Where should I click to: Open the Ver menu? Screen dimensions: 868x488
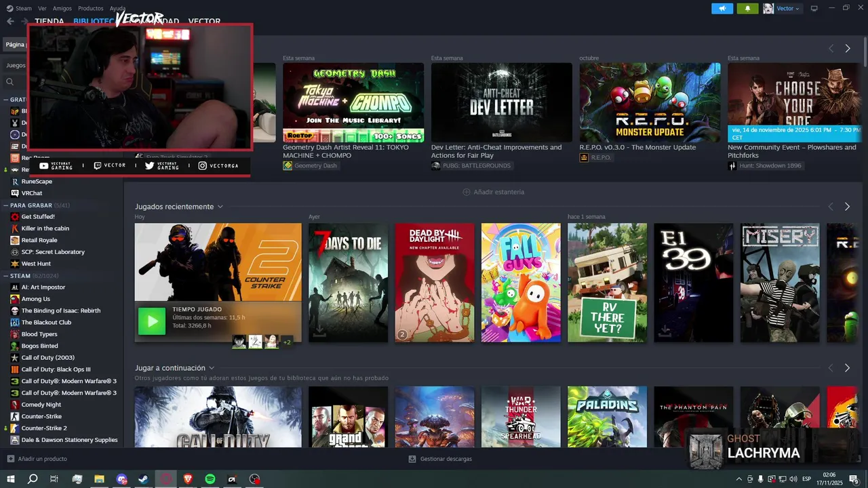point(42,8)
